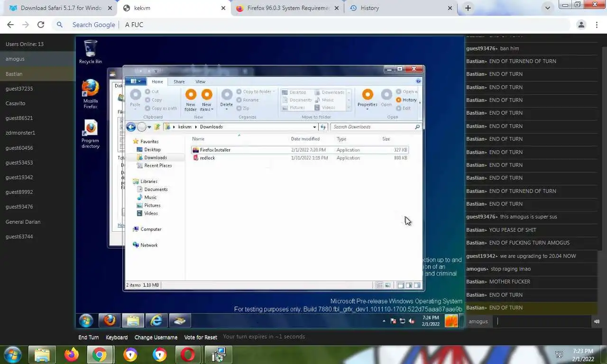Sort by the Date modified column
This screenshot has width=607, height=364.
click(x=305, y=139)
